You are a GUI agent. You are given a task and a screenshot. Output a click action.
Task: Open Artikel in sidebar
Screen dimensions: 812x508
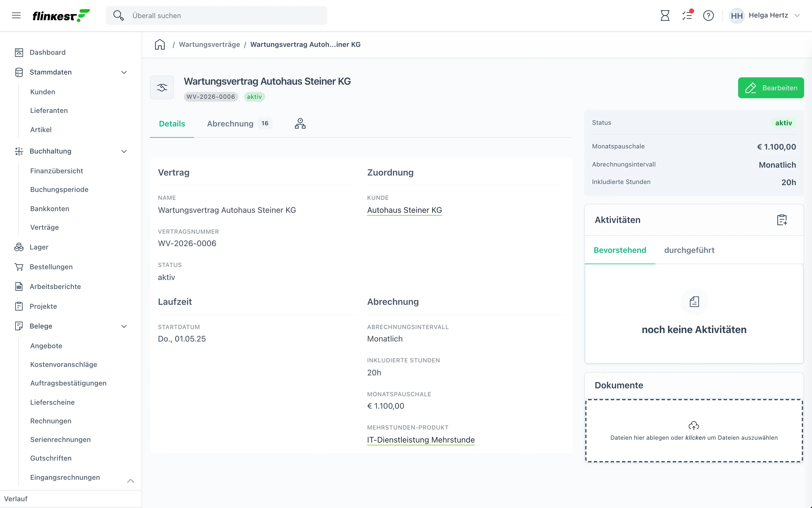pyautogui.click(x=41, y=130)
